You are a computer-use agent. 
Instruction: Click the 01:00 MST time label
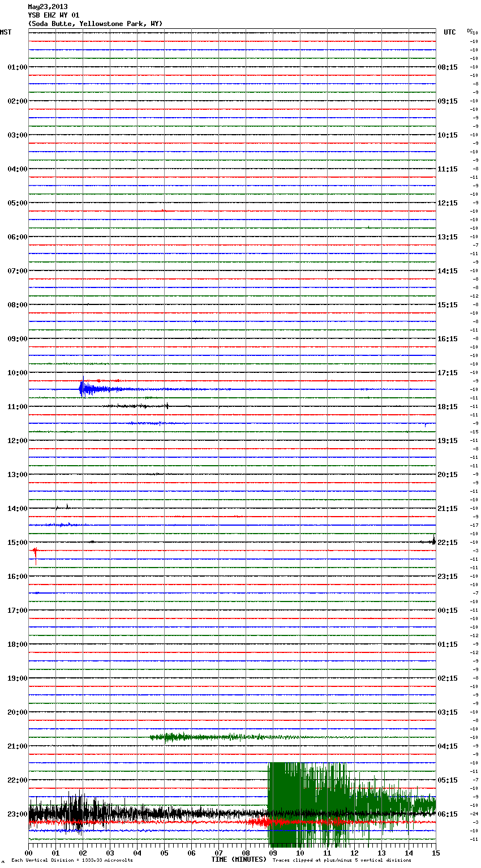click(x=17, y=67)
